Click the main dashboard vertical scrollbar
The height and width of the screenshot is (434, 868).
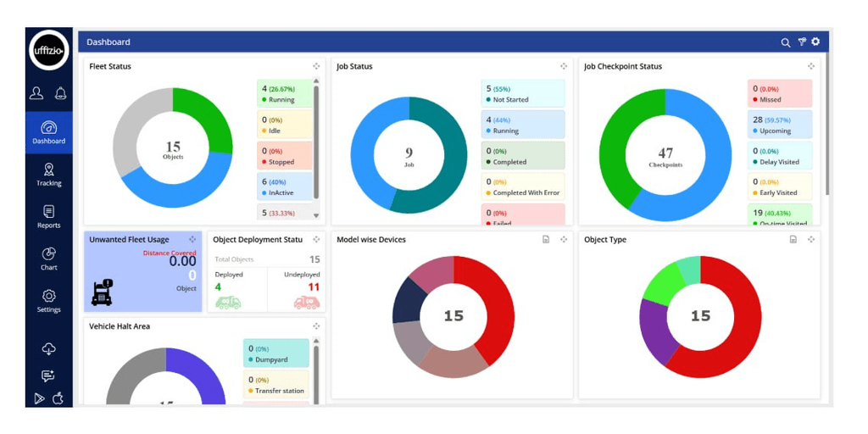coord(827,125)
